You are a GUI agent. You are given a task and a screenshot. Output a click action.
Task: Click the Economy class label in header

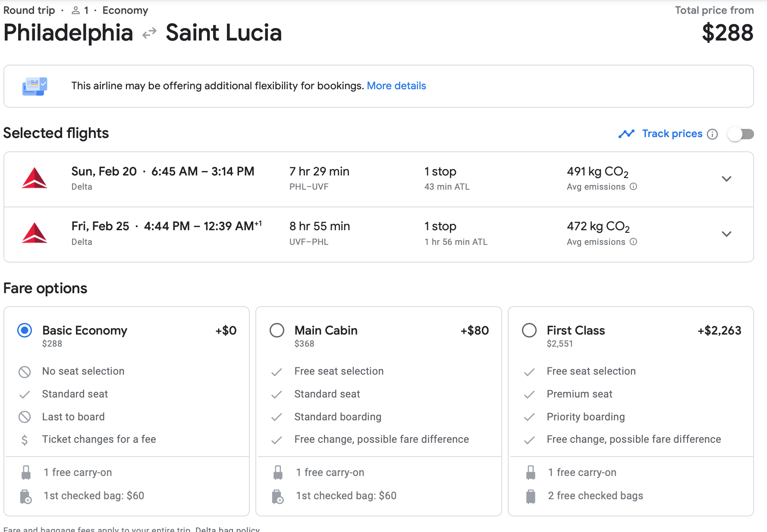point(125,10)
